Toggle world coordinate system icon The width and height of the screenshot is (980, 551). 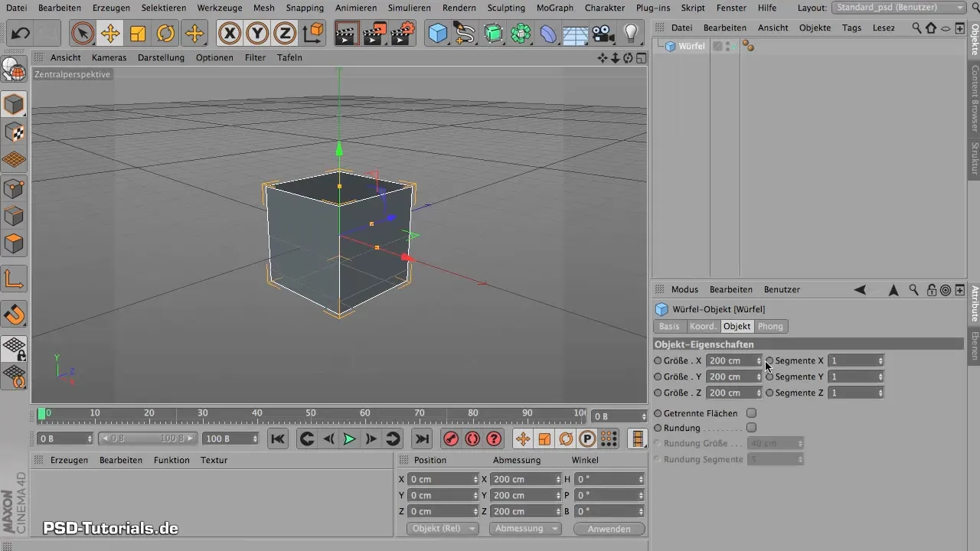pos(313,34)
